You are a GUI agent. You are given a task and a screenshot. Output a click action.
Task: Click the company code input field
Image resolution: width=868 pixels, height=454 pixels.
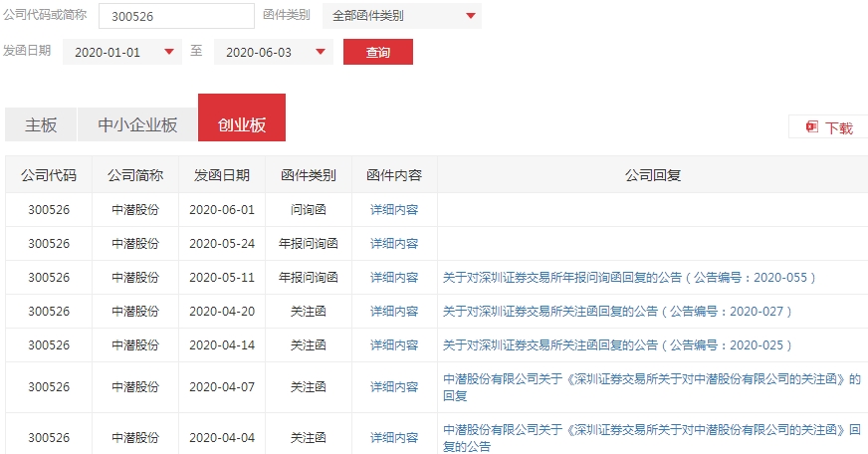tap(176, 16)
